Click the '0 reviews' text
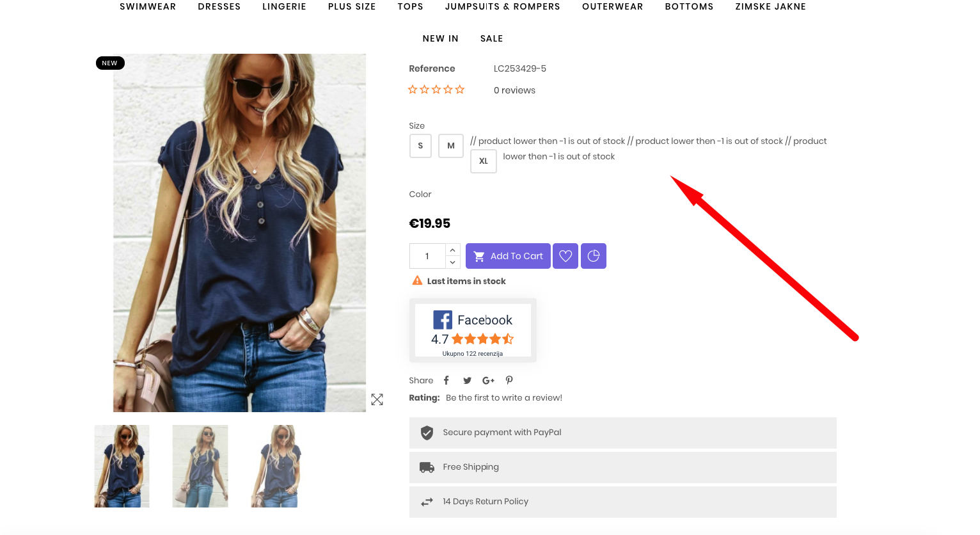Image resolution: width=980 pixels, height=535 pixels. (514, 90)
